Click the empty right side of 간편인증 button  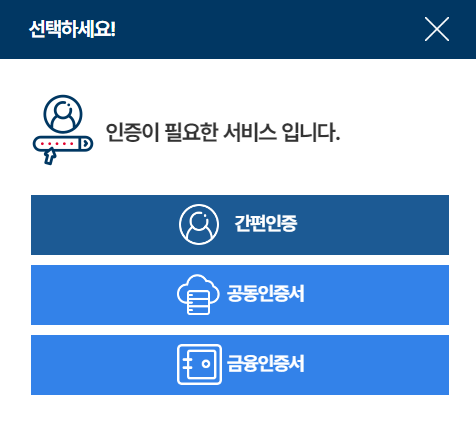(373, 225)
